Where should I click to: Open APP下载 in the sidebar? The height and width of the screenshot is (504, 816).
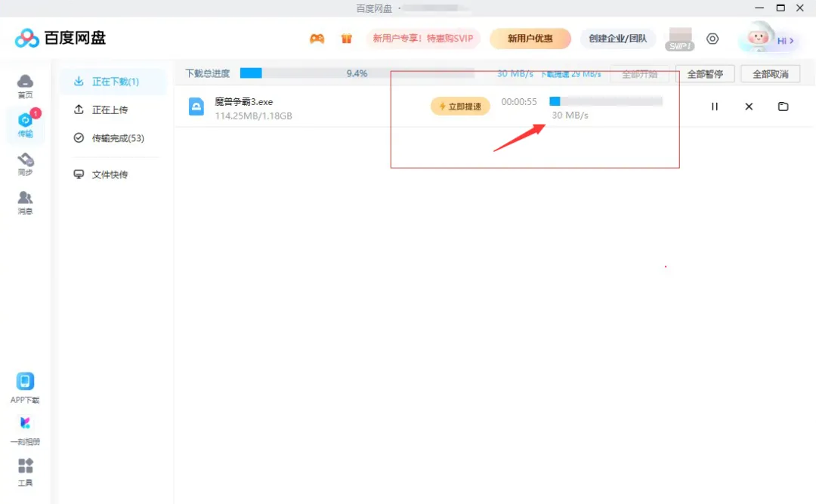pyautogui.click(x=25, y=388)
